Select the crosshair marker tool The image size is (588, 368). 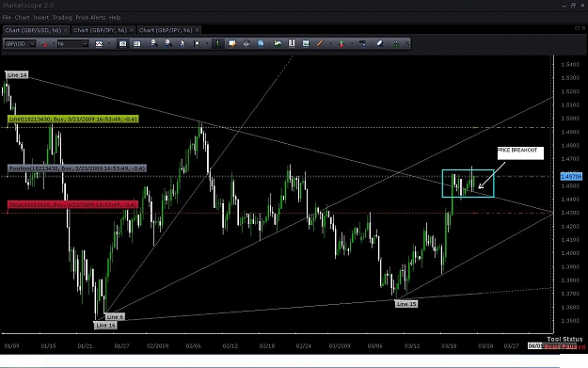pyautogui.click(x=196, y=44)
